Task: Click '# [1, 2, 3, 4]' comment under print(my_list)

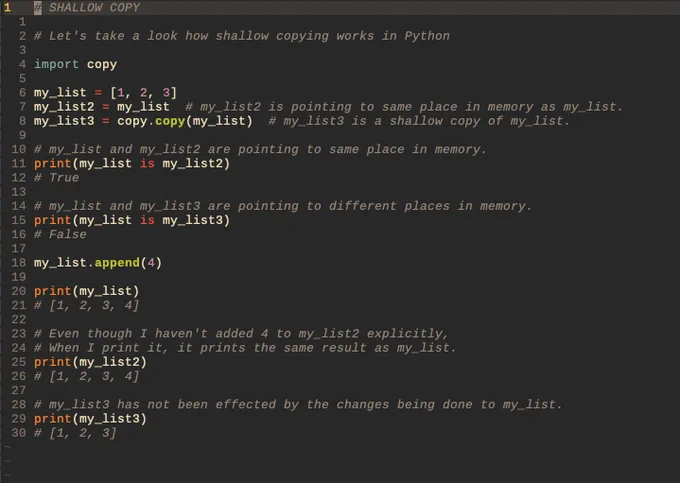Action: point(87,305)
